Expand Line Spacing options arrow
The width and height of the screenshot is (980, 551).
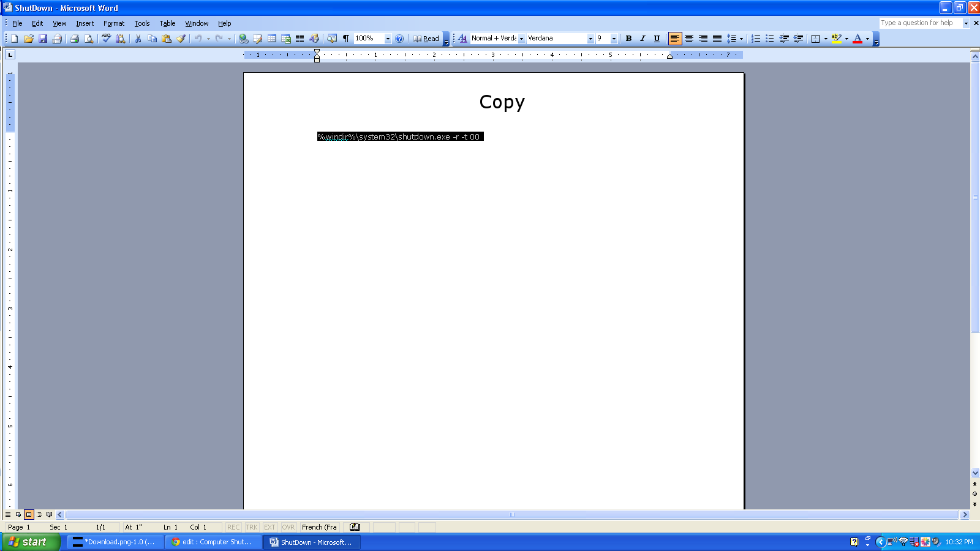(x=741, y=39)
